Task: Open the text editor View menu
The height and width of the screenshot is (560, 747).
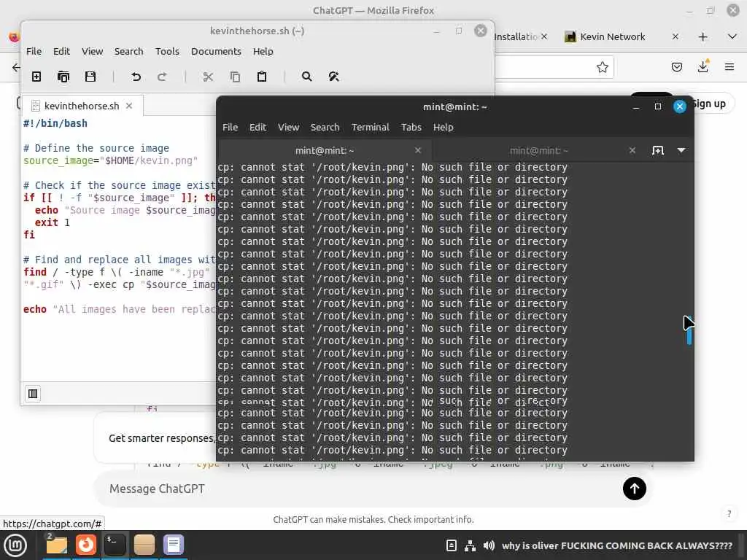Action: 93,52
